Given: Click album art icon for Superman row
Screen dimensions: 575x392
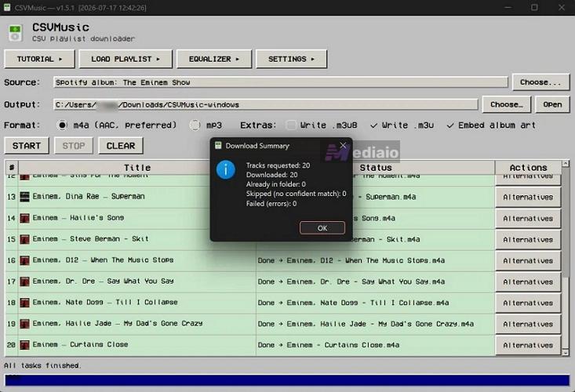Looking at the screenshot, I should click(x=24, y=197).
